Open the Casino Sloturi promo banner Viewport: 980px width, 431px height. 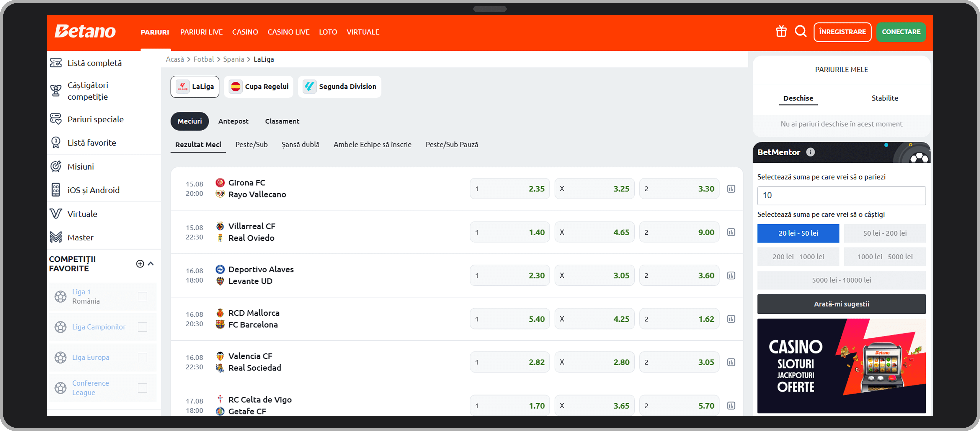(x=842, y=366)
